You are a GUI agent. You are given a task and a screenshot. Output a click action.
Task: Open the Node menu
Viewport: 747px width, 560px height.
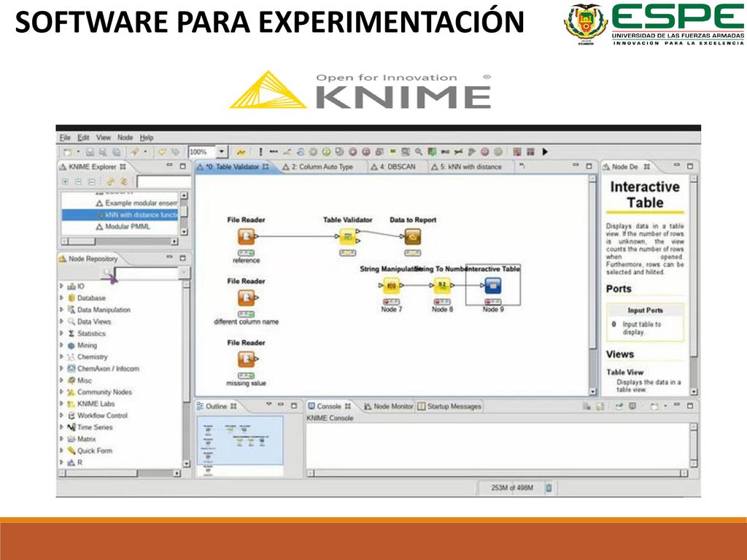coord(125,138)
